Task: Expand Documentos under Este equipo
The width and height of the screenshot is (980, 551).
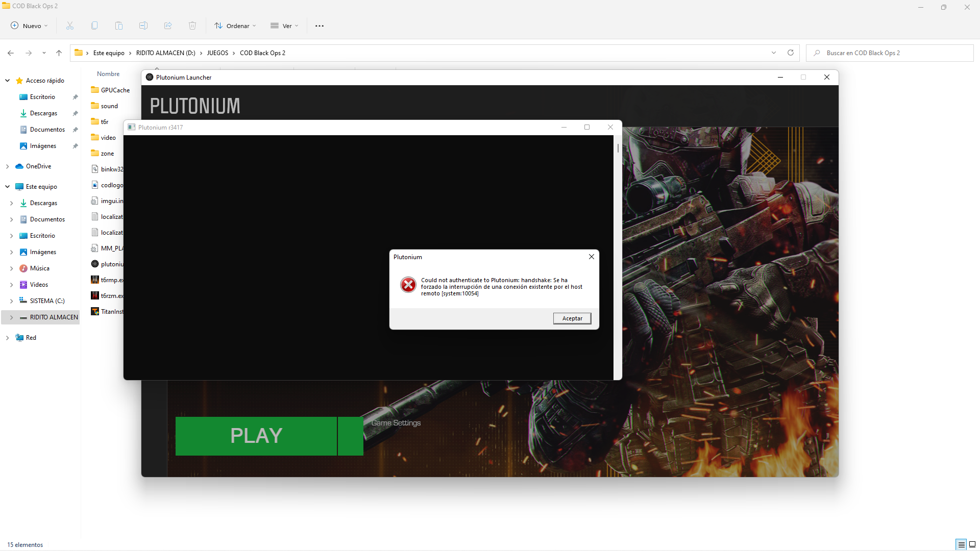Action: click(x=12, y=219)
